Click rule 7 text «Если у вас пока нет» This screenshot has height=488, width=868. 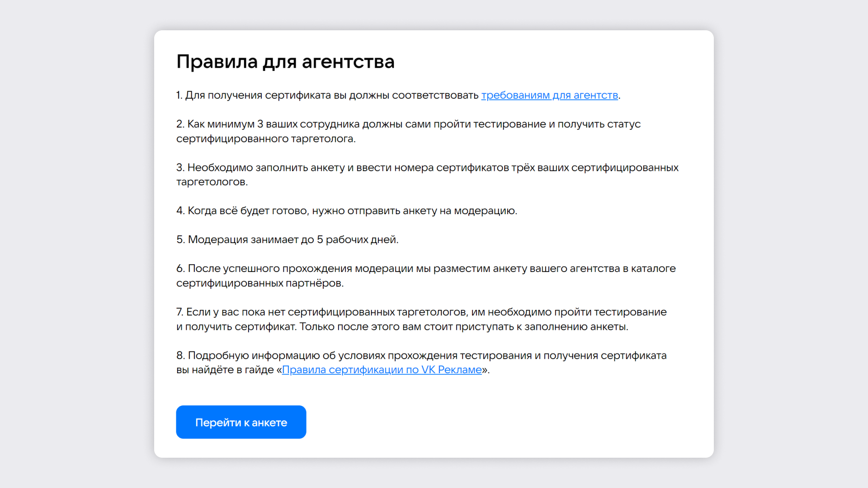(x=421, y=319)
